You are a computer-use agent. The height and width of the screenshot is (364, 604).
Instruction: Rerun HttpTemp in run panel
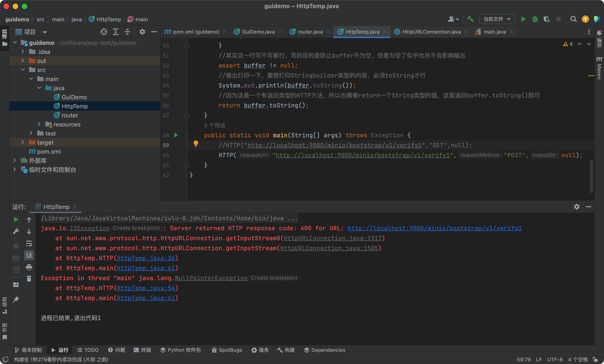16,219
